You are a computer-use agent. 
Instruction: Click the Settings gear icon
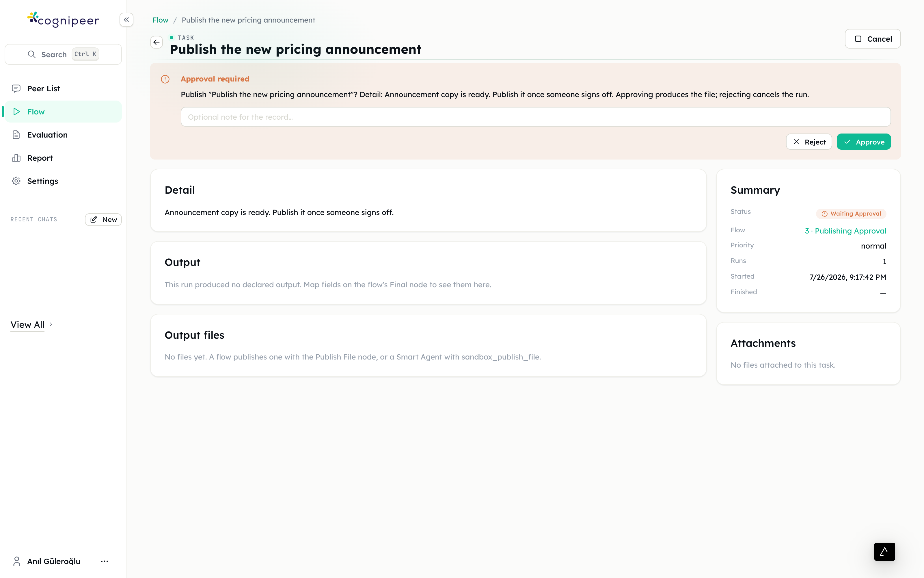pos(16,181)
